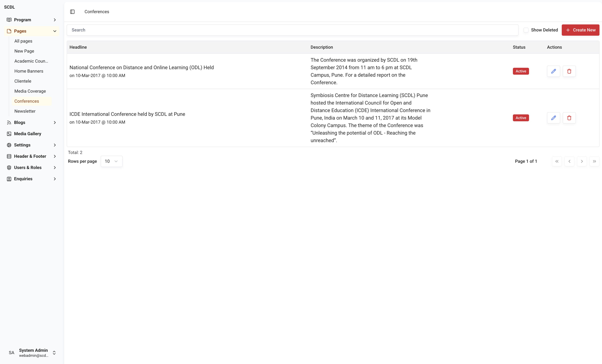Image resolution: width=602 pixels, height=364 pixels.
Task: Go to the last page
Action: pos(594,161)
